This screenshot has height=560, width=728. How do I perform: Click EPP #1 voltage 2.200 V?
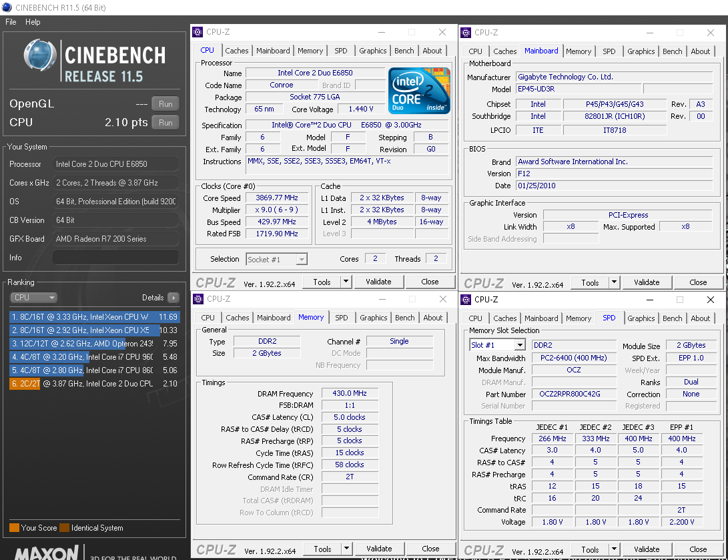click(x=681, y=522)
